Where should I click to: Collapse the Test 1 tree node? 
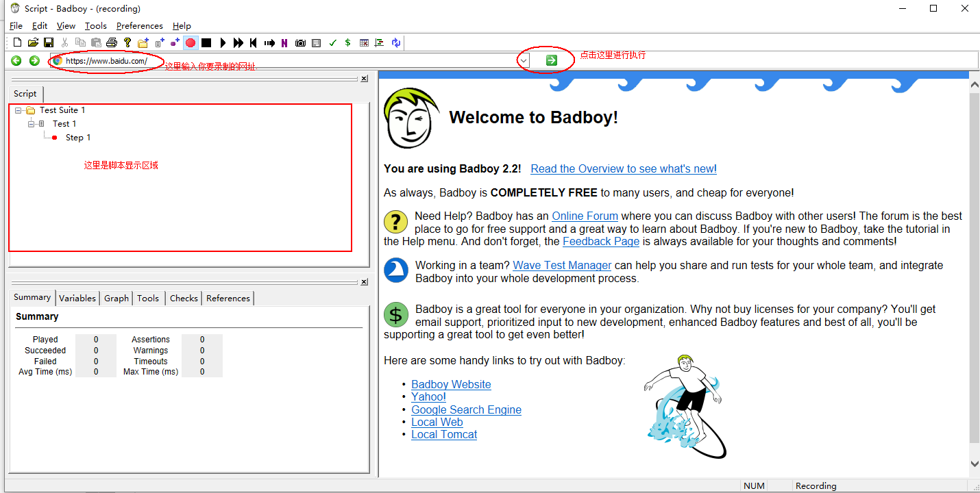(x=32, y=124)
